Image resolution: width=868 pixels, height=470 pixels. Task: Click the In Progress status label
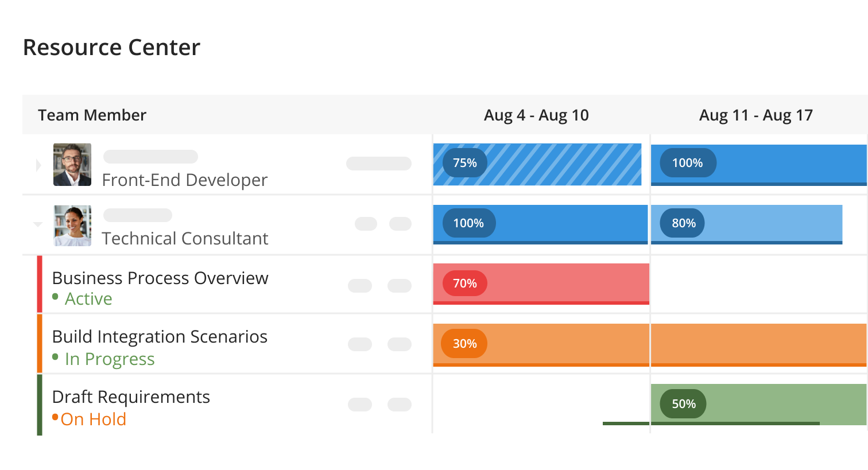coord(110,359)
